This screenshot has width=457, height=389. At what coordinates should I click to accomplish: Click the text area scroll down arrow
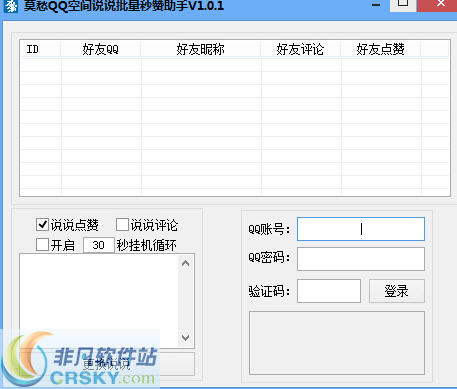[x=186, y=338]
